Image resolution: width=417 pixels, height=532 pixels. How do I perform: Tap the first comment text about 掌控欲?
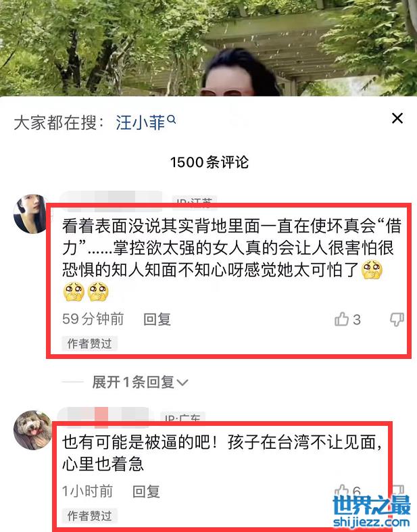(x=232, y=259)
